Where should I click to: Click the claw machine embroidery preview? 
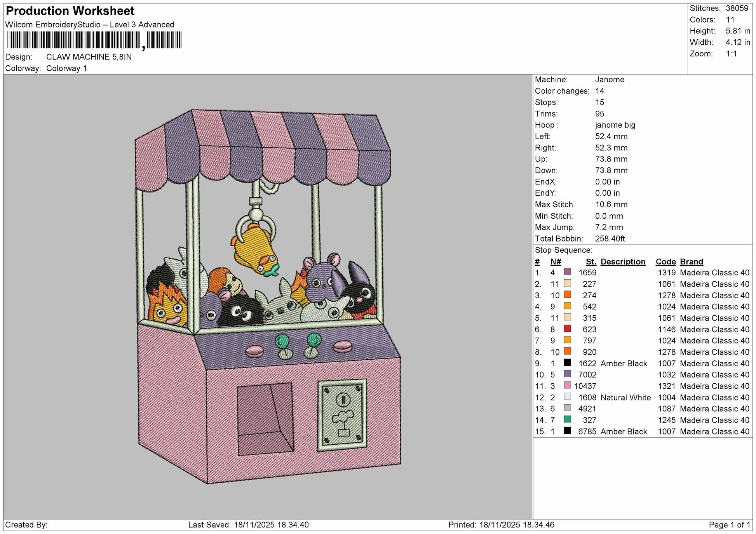click(268, 297)
